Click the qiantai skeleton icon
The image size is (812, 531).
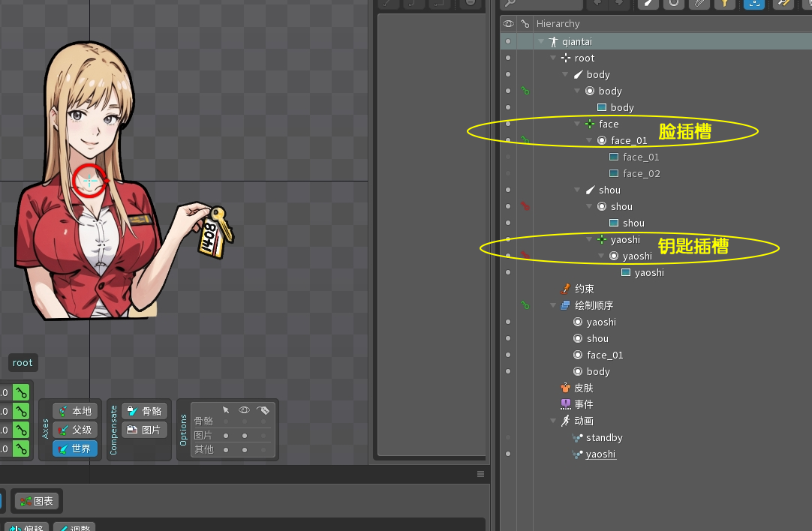[554, 42]
